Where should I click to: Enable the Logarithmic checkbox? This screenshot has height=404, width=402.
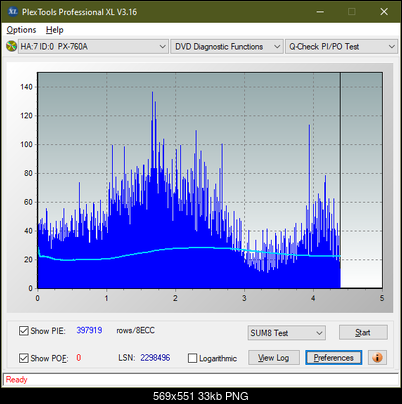(192, 358)
